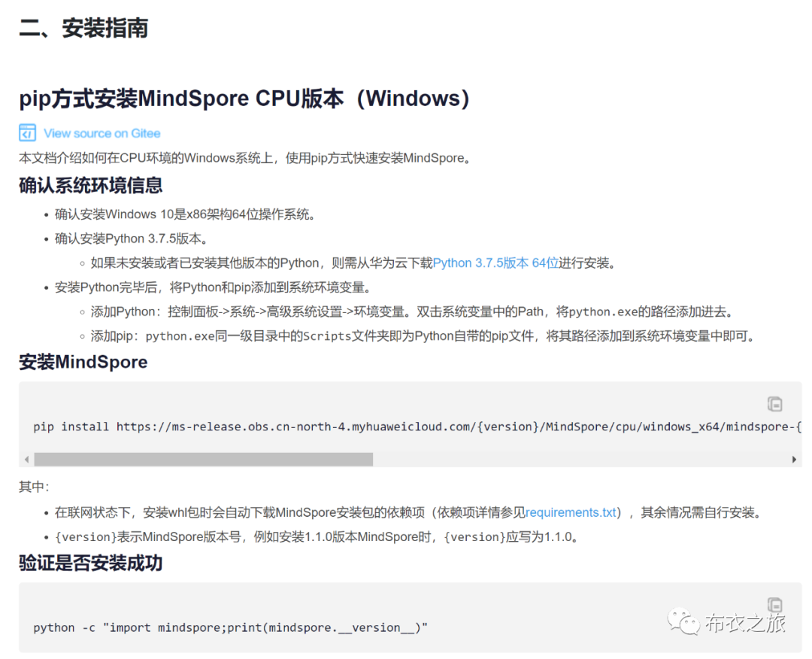Click the heading 二、安装指南

tap(83, 28)
